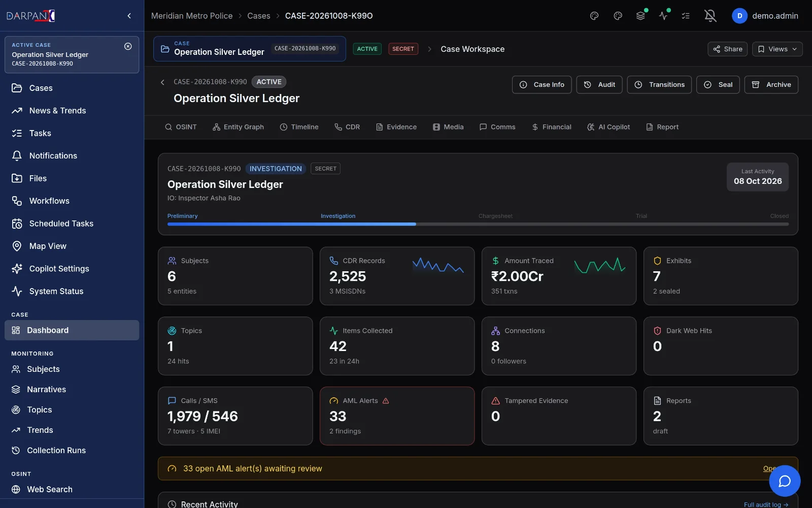The height and width of the screenshot is (508, 812).
Task: Open the AI Copilot tab
Action: click(608, 127)
